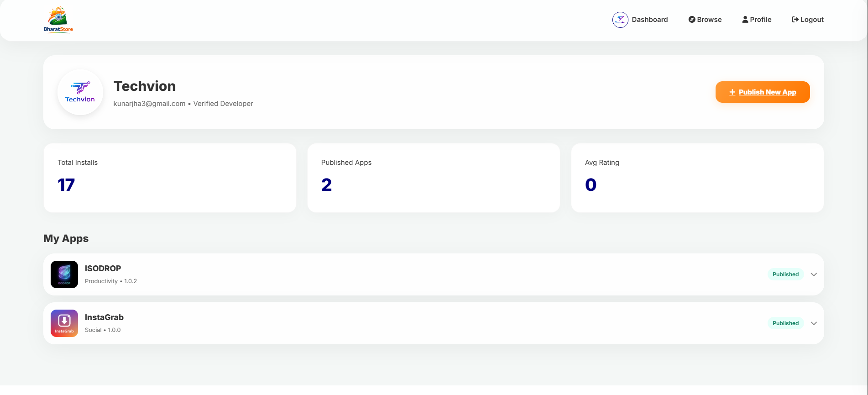Click the ISODROP Published status badge
Screen dimensions: 868x395
point(785,274)
